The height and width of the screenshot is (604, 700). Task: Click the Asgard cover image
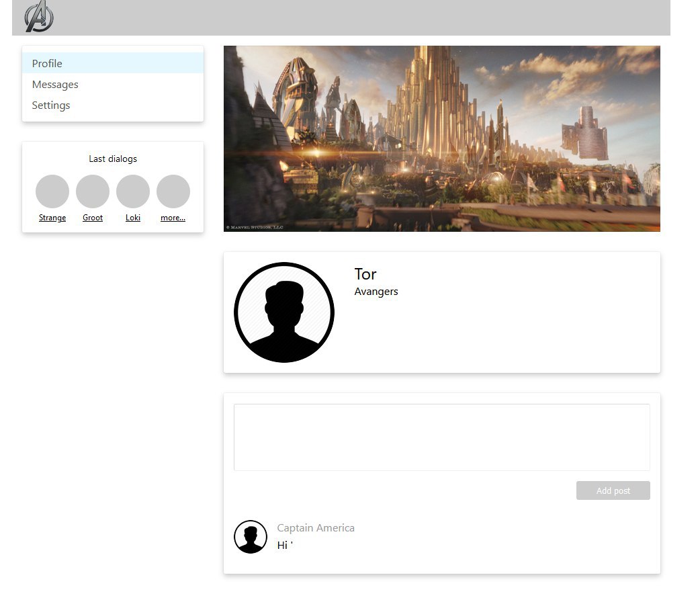tap(442, 138)
